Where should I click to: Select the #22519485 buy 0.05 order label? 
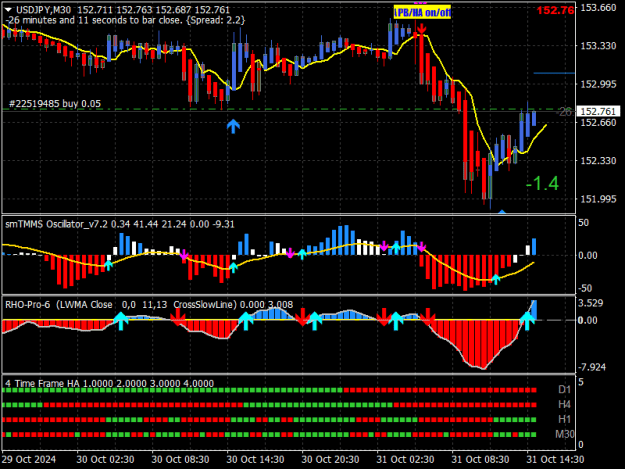click(55, 104)
